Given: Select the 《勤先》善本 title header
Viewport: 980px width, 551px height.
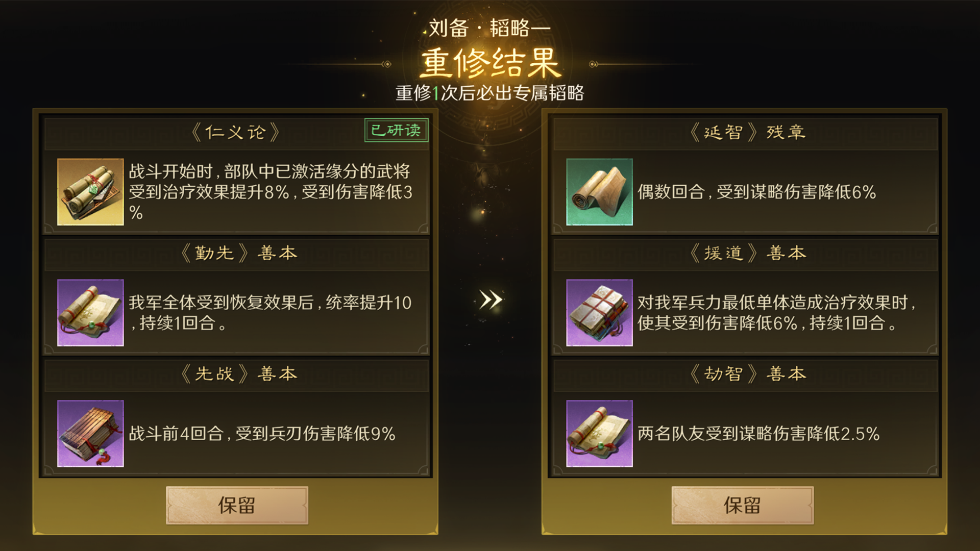Looking at the screenshot, I should tap(239, 253).
